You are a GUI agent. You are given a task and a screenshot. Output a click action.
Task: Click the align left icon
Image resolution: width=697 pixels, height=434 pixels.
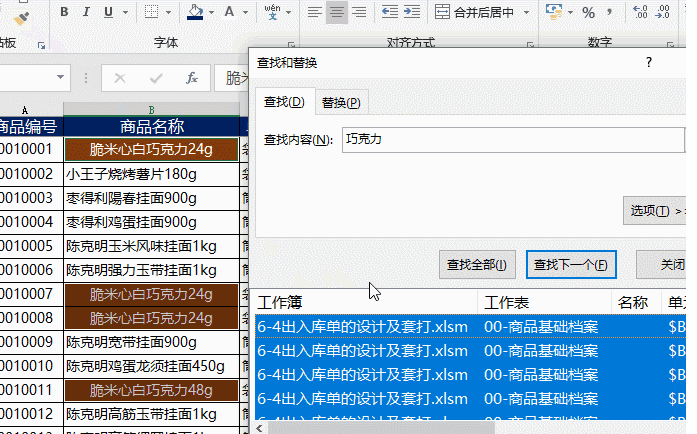coord(313,13)
